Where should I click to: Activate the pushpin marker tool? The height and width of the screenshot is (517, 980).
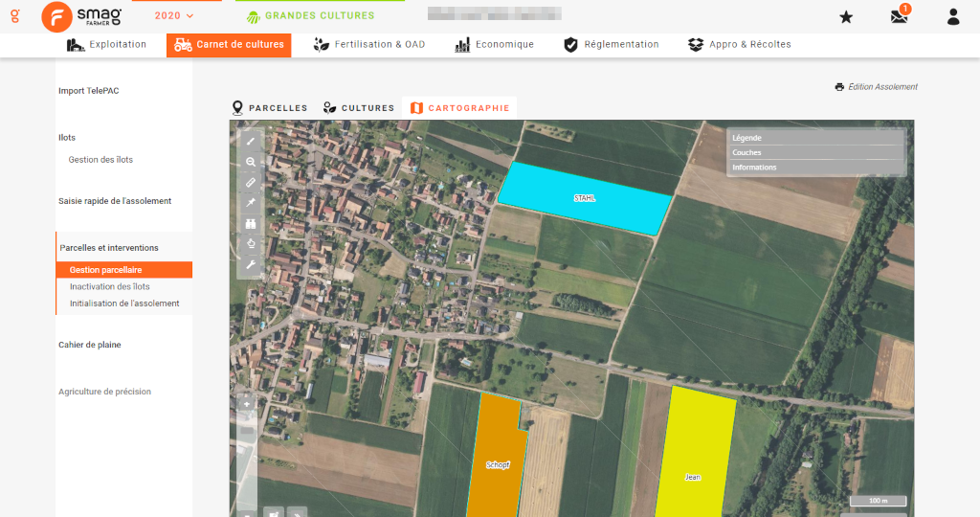(x=251, y=203)
